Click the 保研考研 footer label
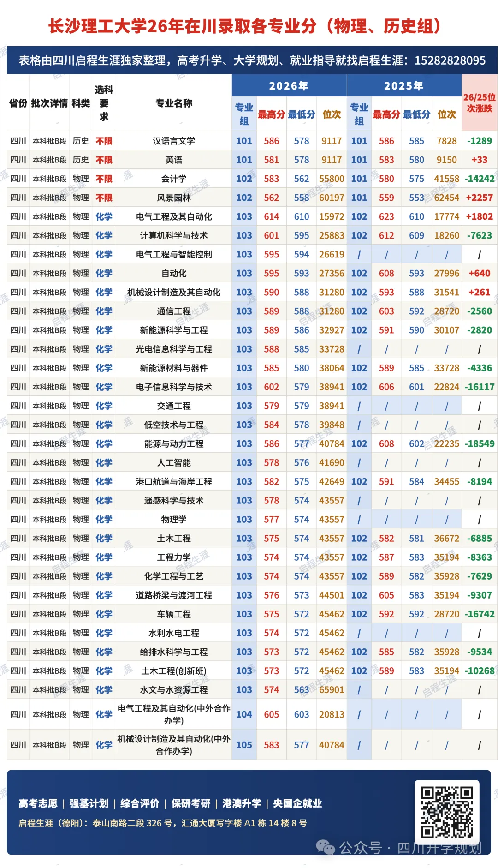 [x=191, y=803]
